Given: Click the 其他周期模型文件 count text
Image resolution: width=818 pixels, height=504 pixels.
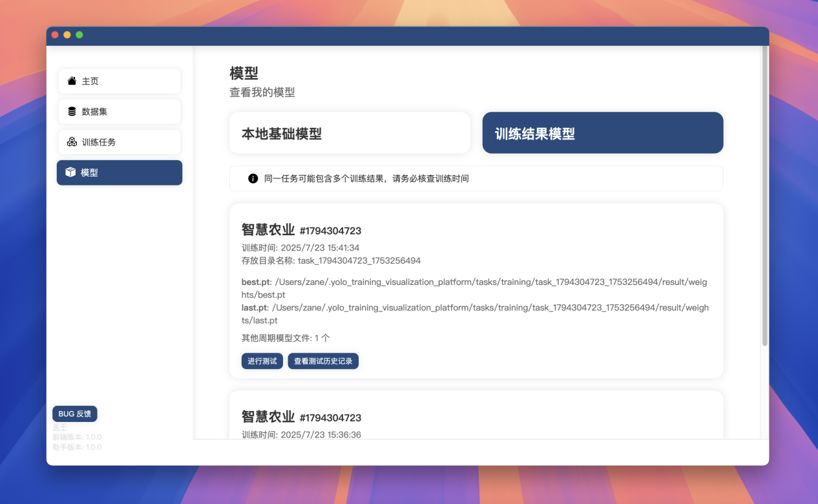Looking at the screenshot, I should click(283, 337).
